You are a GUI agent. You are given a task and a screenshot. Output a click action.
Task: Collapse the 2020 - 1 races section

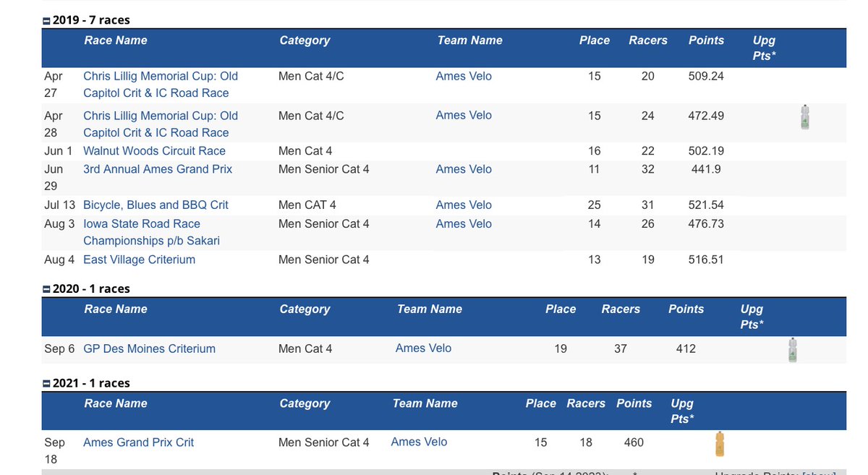point(46,289)
